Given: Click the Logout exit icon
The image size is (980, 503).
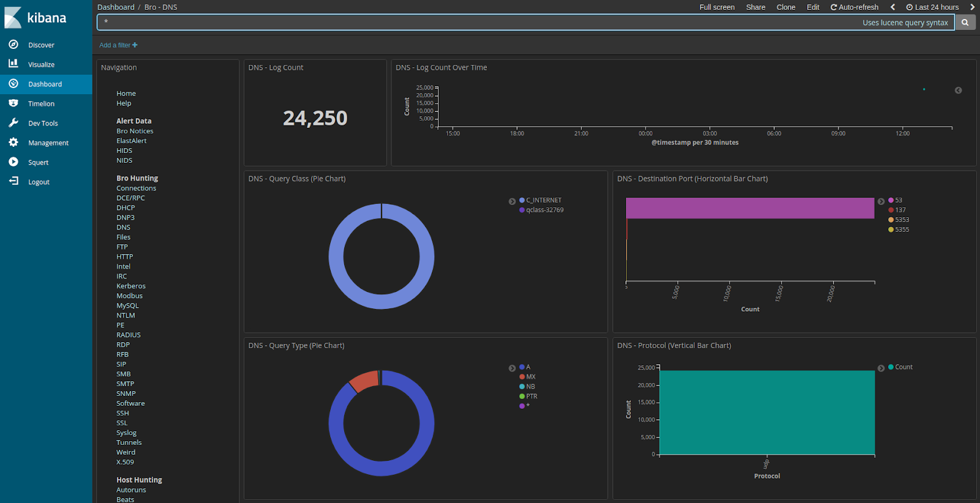Looking at the screenshot, I should point(13,182).
